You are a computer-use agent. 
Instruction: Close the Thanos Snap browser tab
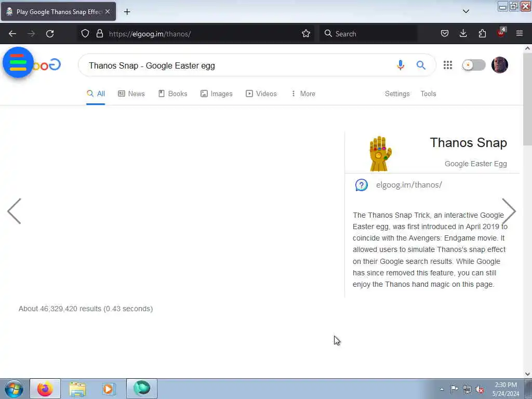coord(108,11)
